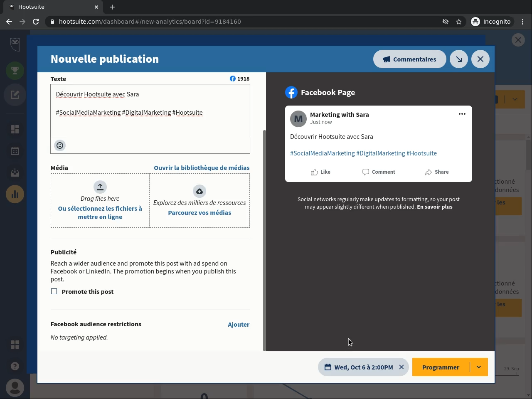The image size is (532, 399).
Task: Open the user profile icon in sidebar
Action: coord(15,388)
